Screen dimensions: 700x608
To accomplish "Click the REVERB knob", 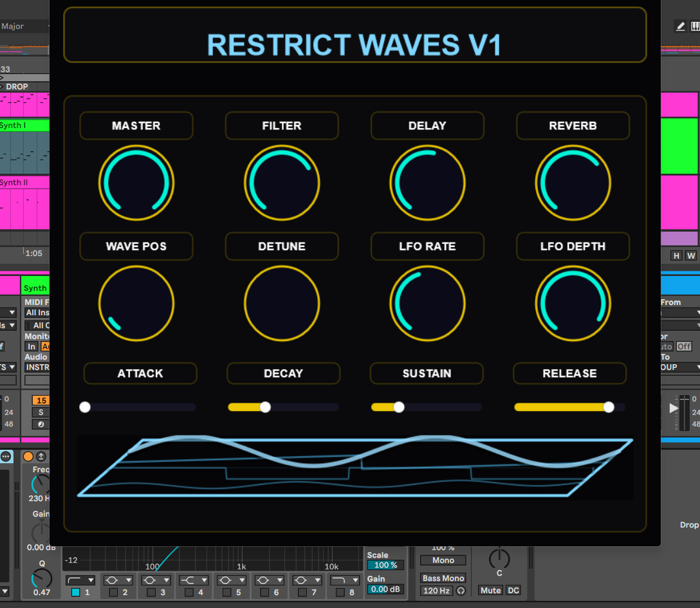I will (x=573, y=183).
